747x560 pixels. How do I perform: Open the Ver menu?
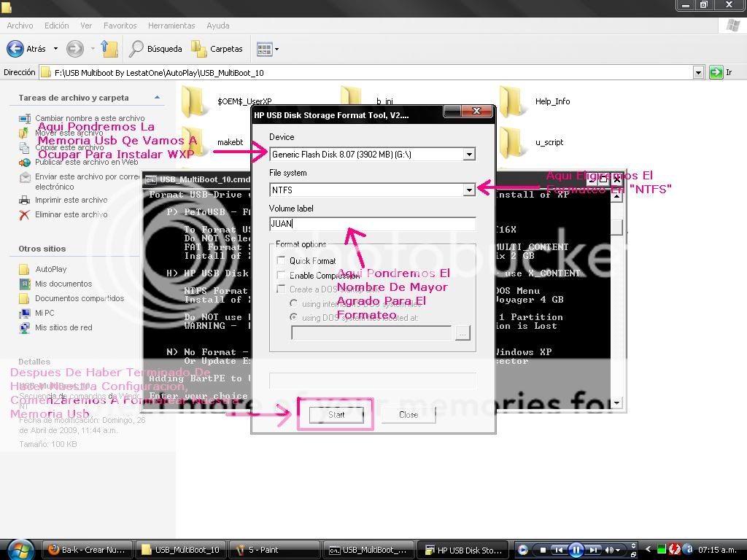(x=86, y=26)
